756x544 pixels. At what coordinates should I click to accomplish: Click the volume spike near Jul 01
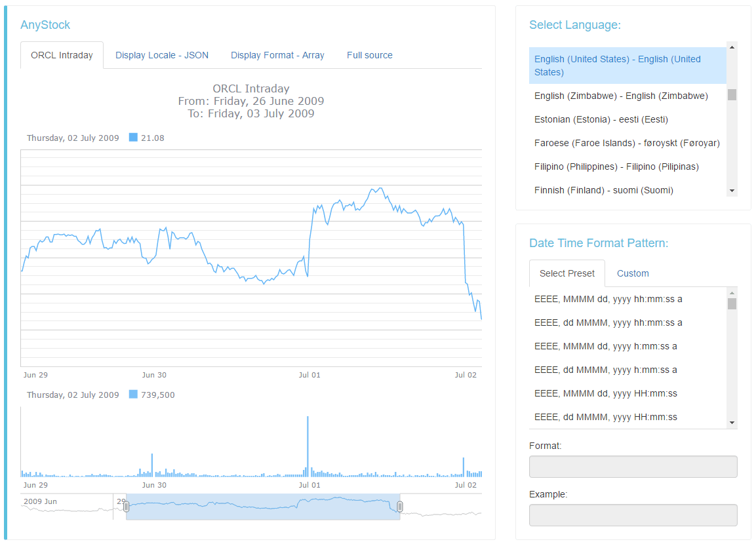tap(308, 446)
